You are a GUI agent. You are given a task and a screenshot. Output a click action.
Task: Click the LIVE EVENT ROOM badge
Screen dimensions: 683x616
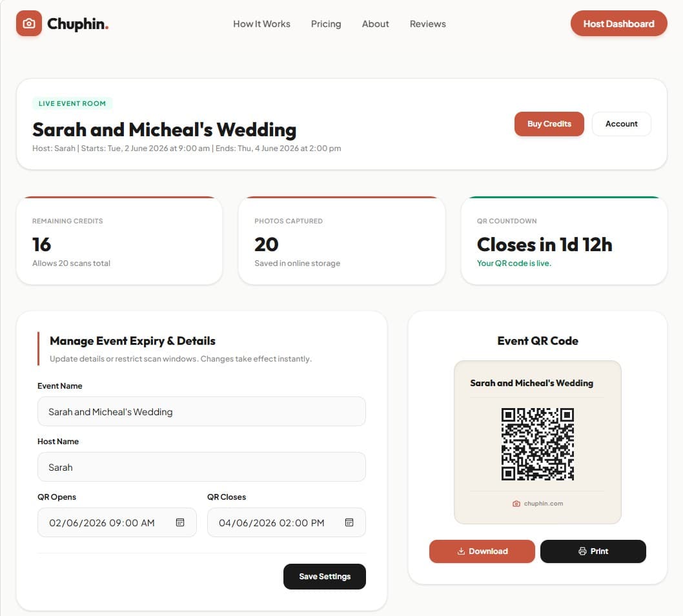(72, 103)
